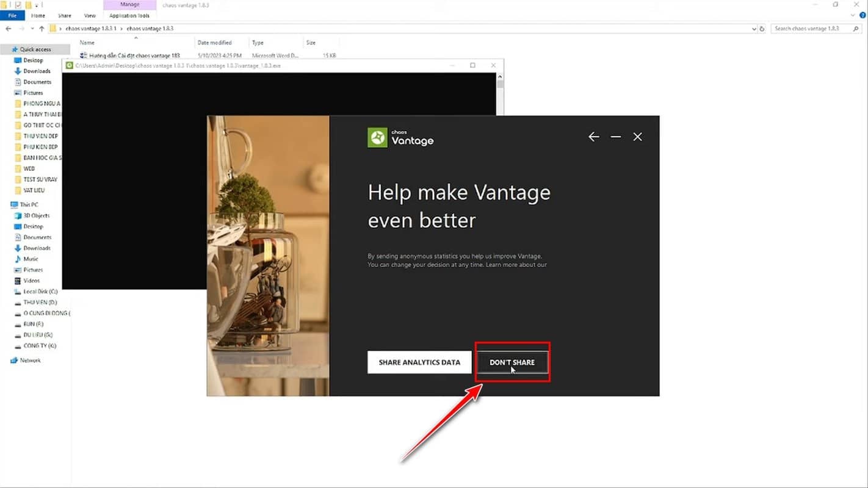Click the Chaos Vantage logo icon

click(x=378, y=137)
